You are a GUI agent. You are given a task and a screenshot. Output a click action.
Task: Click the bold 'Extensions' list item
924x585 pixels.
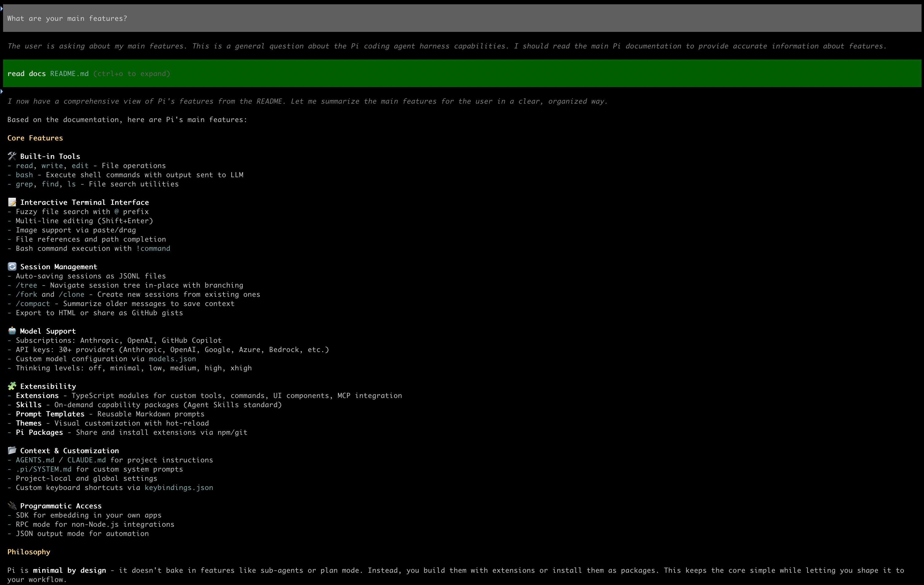37,396
